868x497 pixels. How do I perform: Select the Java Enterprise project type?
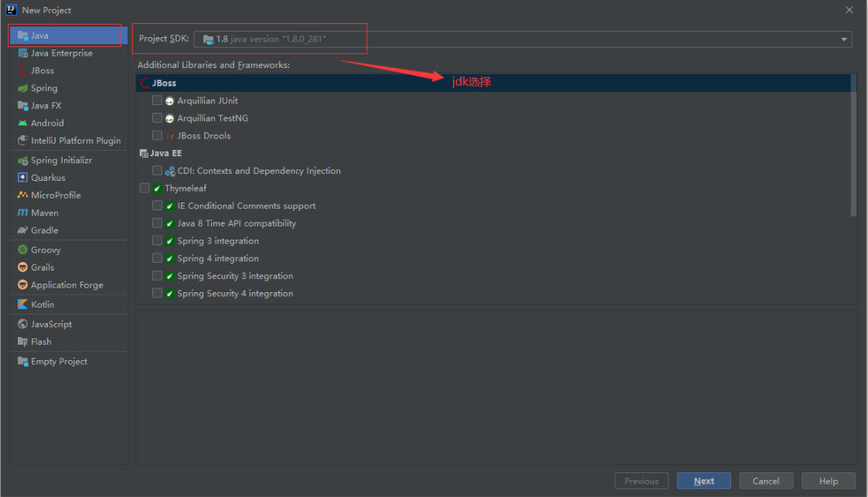69,53
